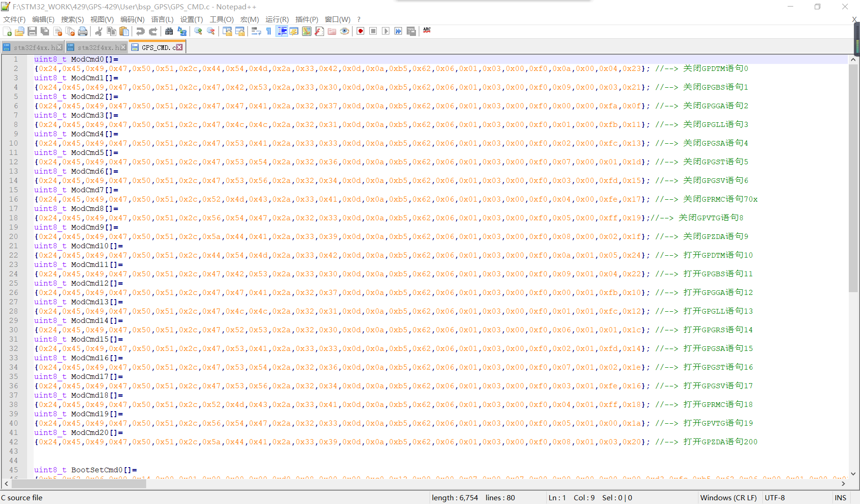Open the 编码(N) menu
The height and width of the screenshot is (504, 860).
pos(133,19)
